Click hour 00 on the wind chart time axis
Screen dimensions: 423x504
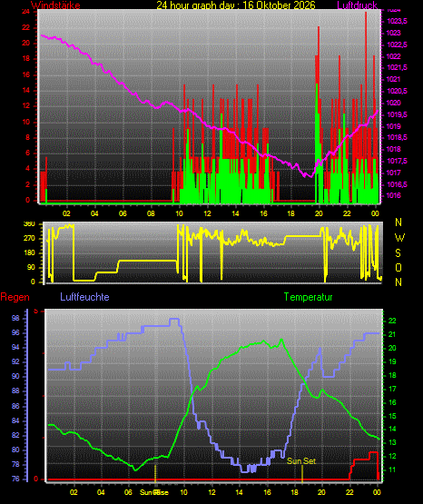point(375,213)
